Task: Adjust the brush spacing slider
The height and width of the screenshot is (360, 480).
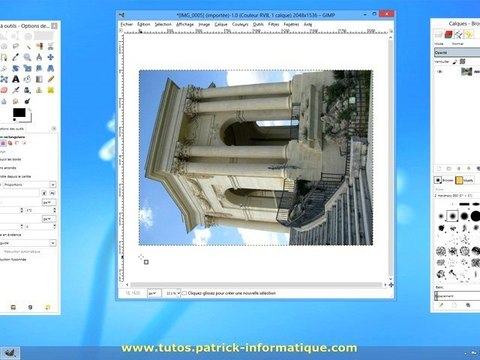Action: [x=457, y=296]
